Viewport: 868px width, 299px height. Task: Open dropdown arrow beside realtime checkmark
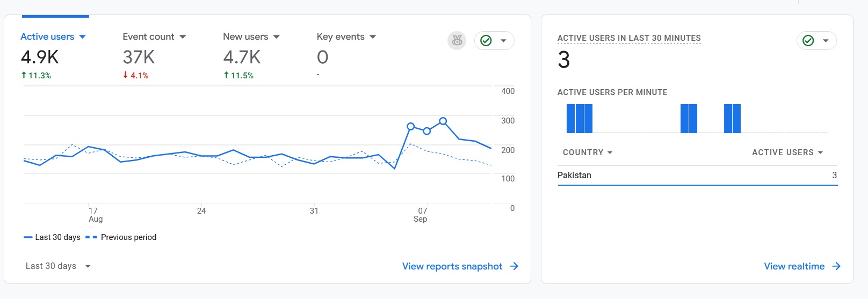pos(826,40)
